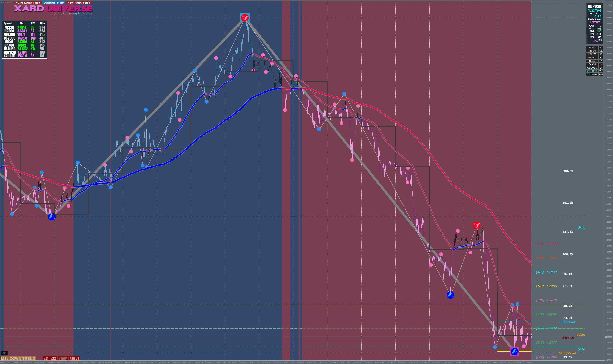Click the chart shift triangle on top edge
This screenshot has width=613, height=364.
coord(532,1)
